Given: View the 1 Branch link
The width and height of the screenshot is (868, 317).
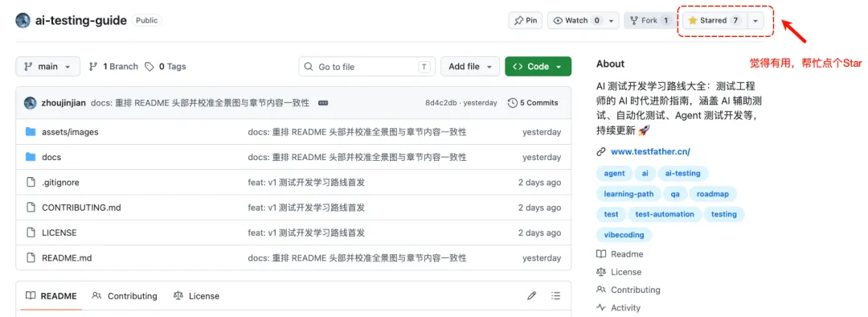Looking at the screenshot, I should tap(113, 67).
